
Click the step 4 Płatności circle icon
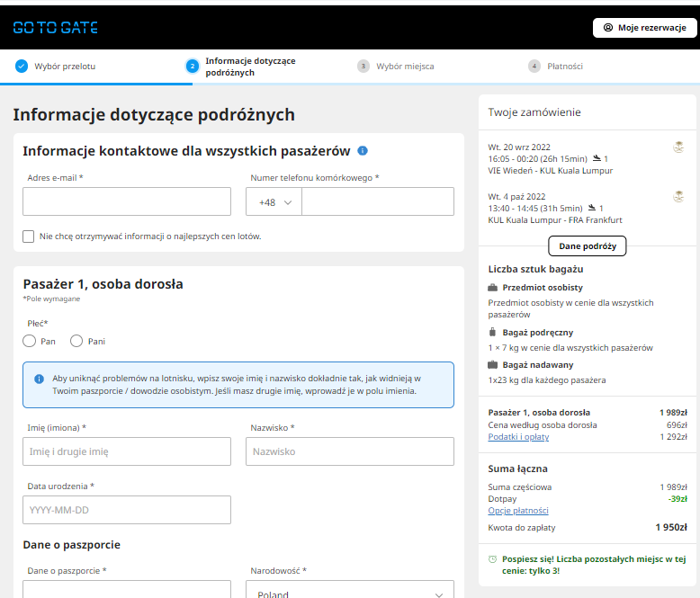[534, 66]
